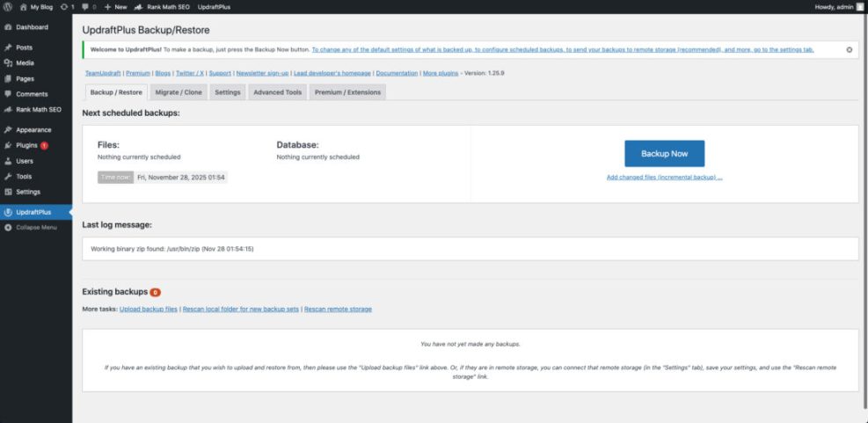Open the My Blog home icon link

point(23,7)
